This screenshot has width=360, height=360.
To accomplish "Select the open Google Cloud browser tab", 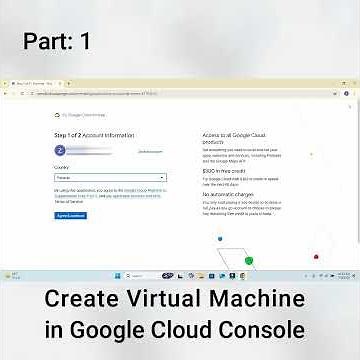I will tap(36, 83).
